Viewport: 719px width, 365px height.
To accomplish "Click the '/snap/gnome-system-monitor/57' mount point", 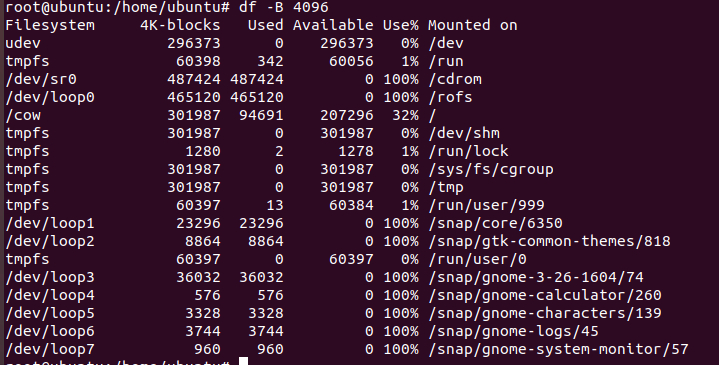I will [558, 349].
